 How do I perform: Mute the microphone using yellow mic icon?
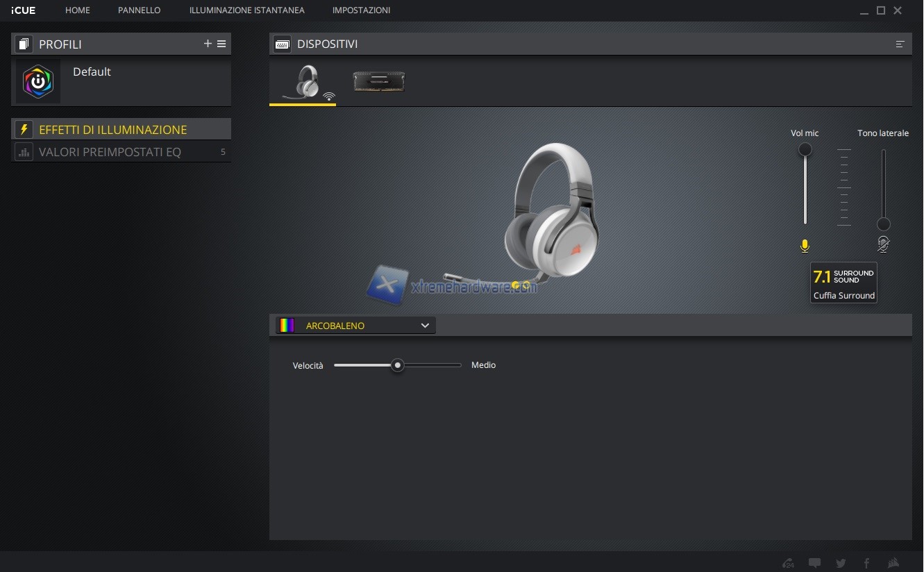[805, 246]
